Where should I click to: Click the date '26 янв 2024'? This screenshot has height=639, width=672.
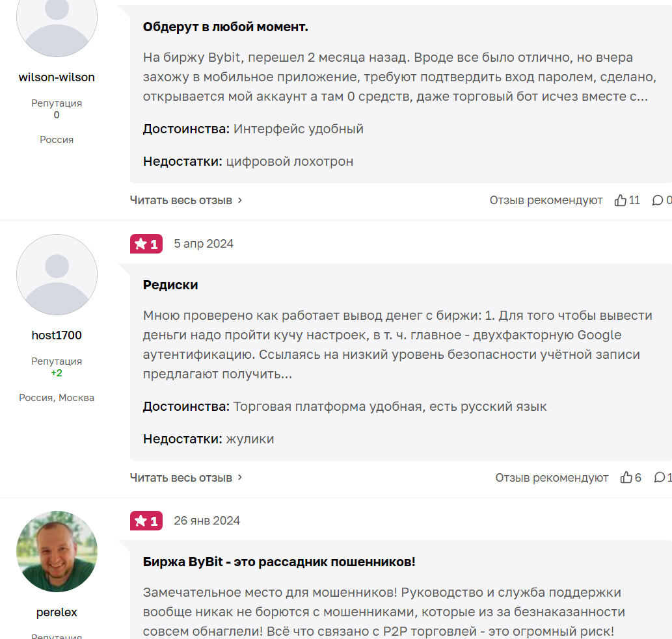(x=207, y=521)
